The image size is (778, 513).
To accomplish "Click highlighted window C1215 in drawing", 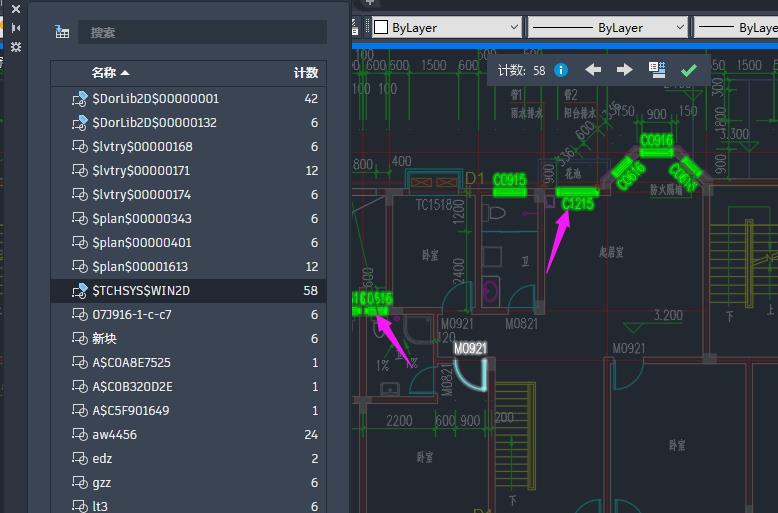I will 578,197.
